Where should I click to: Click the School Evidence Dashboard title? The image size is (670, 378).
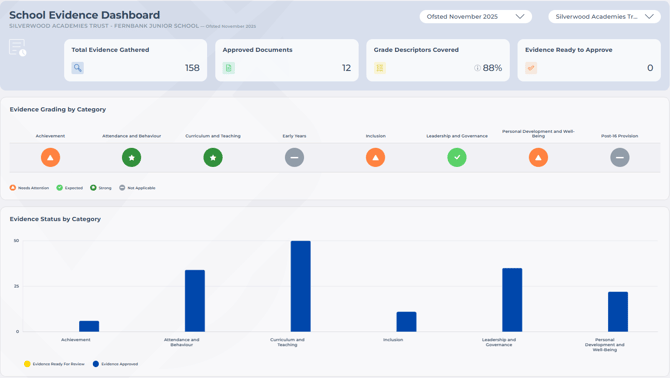pyautogui.click(x=85, y=15)
